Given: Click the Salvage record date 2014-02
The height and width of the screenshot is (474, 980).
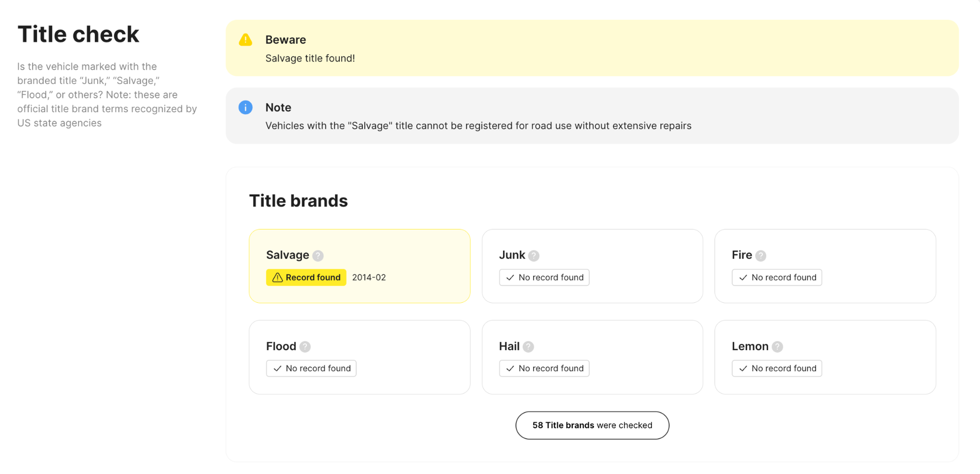Looking at the screenshot, I should tap(369, 277).
